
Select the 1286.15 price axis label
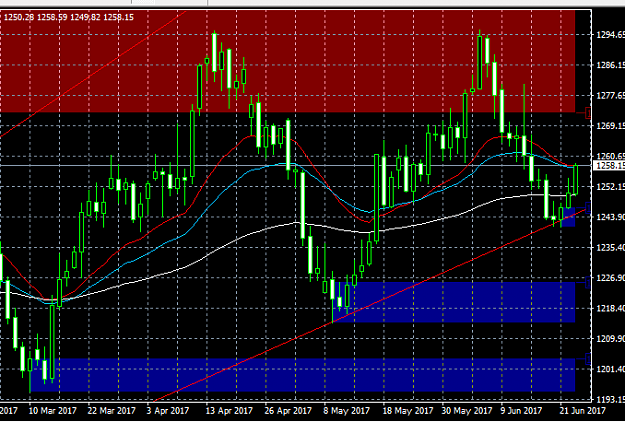pos(610,65)
